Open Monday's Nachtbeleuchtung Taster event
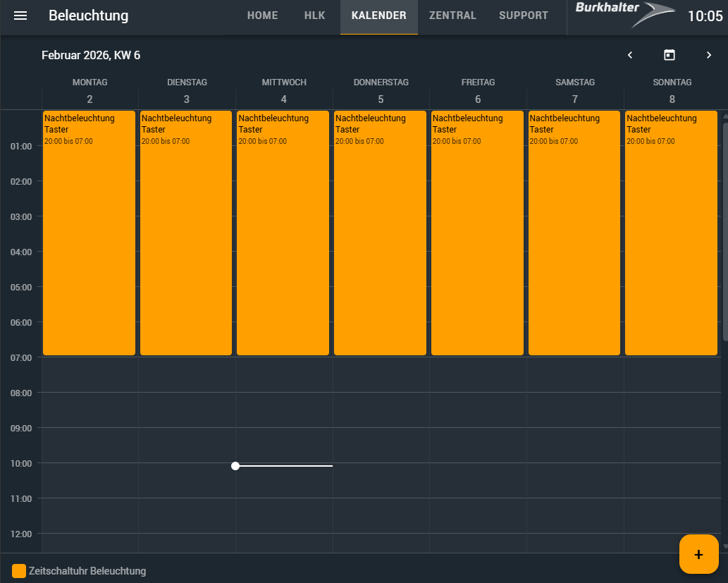728x583 pixels. pyautogui.click(x=89, y=233)
